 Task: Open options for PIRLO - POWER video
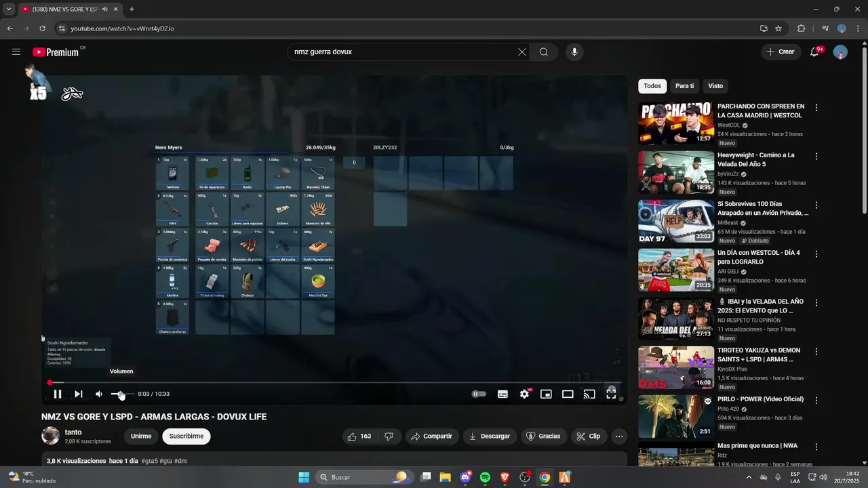click(816, 401)
